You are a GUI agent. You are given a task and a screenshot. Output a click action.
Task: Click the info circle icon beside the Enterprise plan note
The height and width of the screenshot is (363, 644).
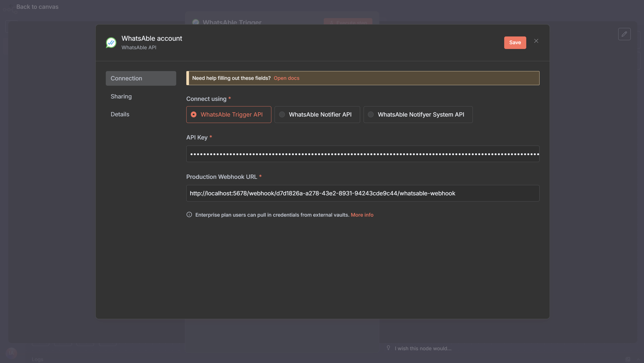(x=189, y=215)
